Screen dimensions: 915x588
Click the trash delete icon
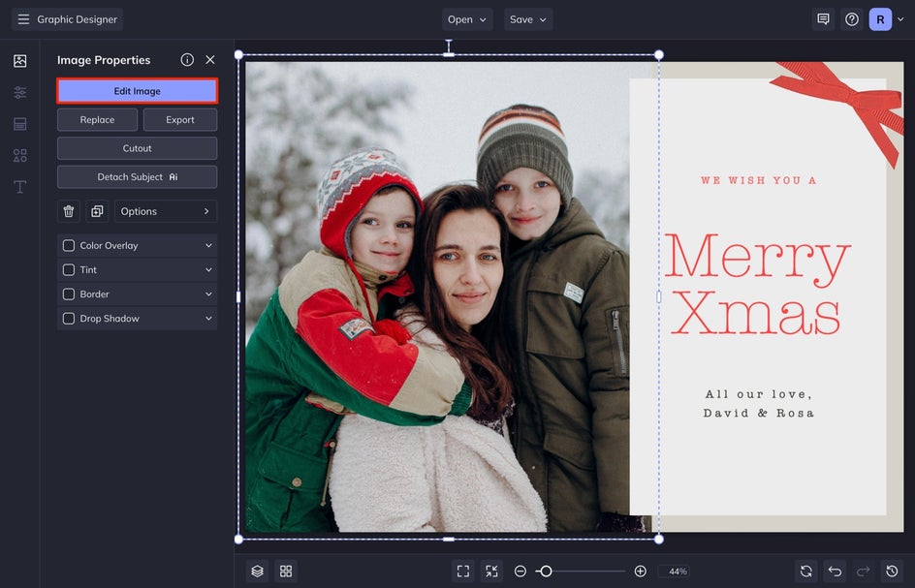pyautogui.click(x=69, y=211)
